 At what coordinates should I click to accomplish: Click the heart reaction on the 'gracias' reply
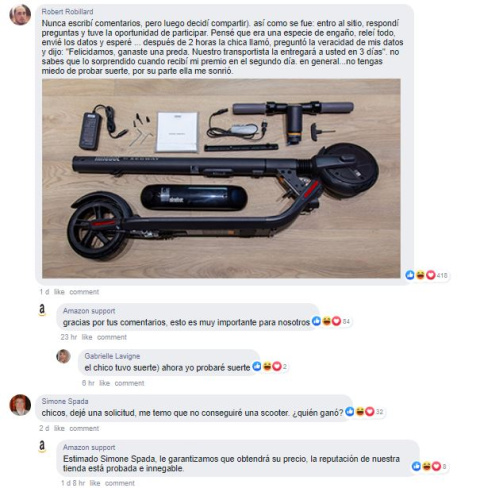[x=336, y=321]
